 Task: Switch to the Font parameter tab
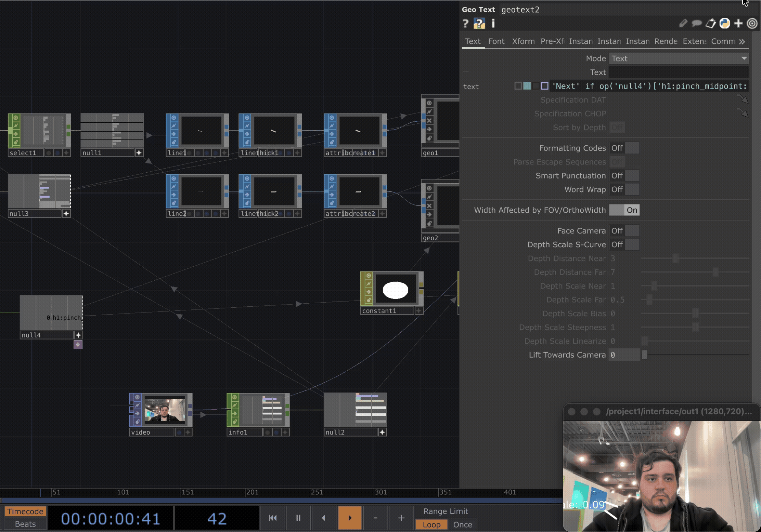coord(496,41)
